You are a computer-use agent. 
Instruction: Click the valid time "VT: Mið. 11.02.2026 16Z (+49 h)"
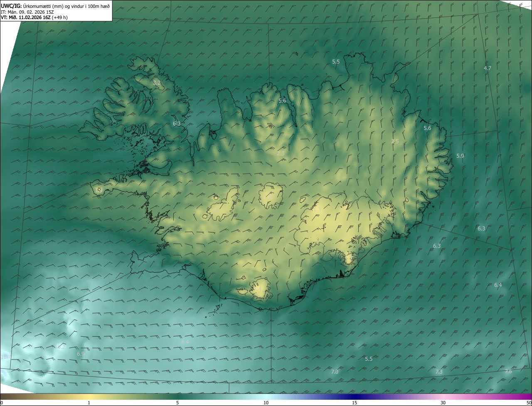point(34,17)
